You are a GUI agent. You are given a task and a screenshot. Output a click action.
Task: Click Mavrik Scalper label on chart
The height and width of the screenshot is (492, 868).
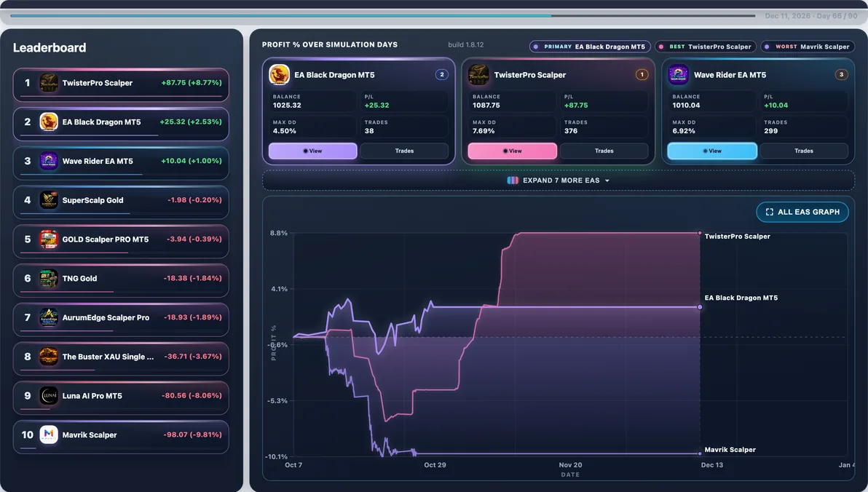coord(730,450)
